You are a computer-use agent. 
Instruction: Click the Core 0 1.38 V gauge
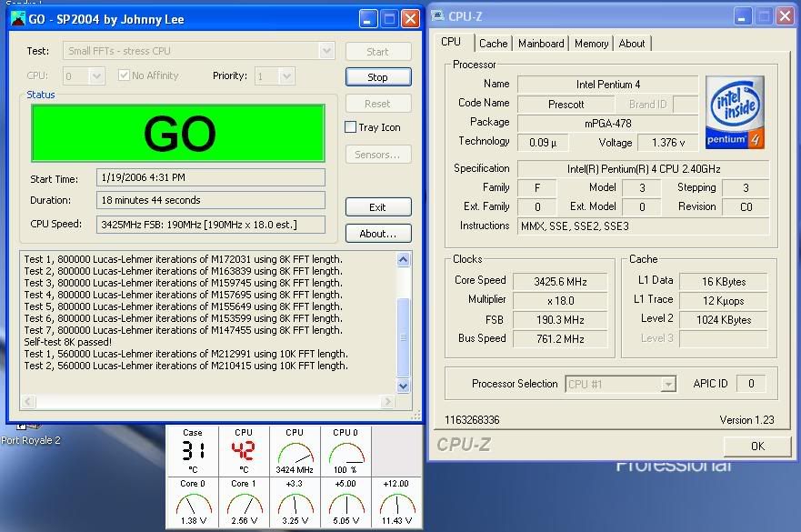pyautogui.click(x=193, y=503)
